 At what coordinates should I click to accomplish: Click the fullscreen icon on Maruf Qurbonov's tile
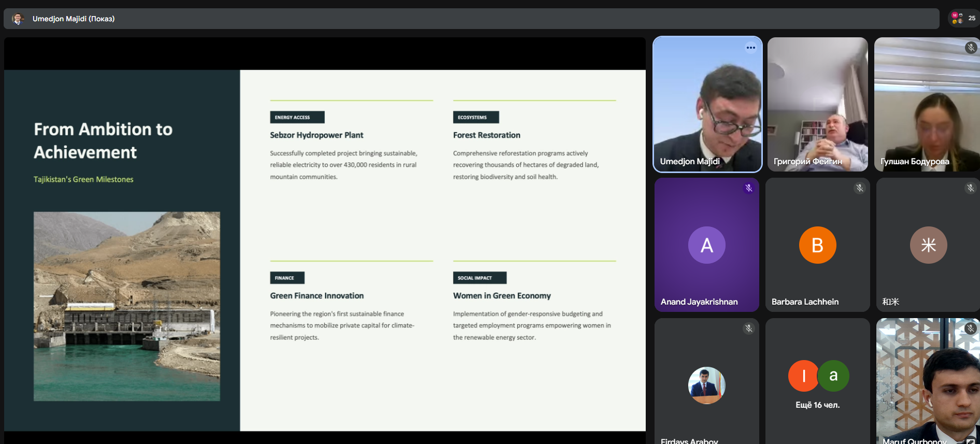point(970,440)
